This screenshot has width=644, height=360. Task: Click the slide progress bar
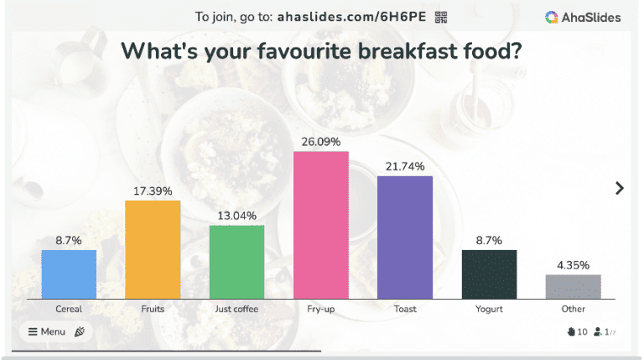point(168,350)
